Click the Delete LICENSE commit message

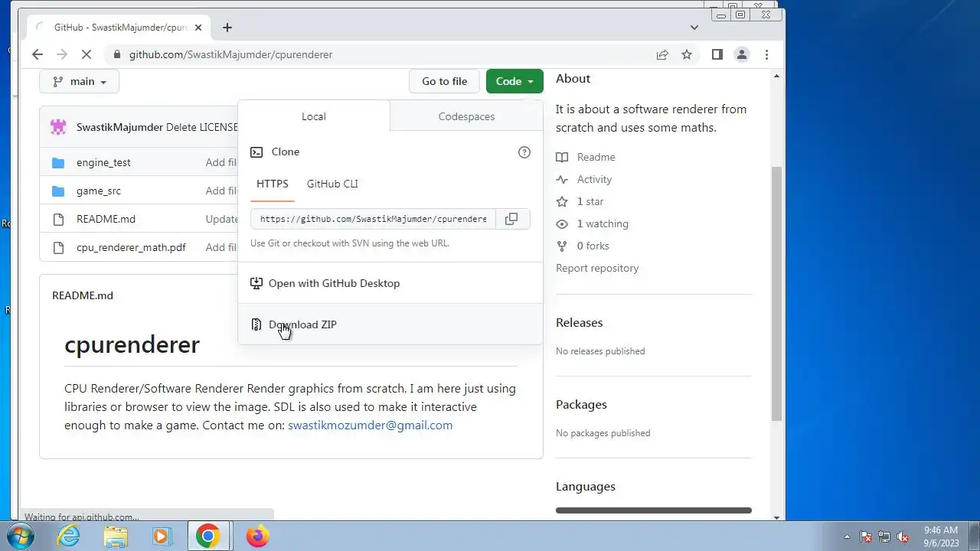point(202,127)
